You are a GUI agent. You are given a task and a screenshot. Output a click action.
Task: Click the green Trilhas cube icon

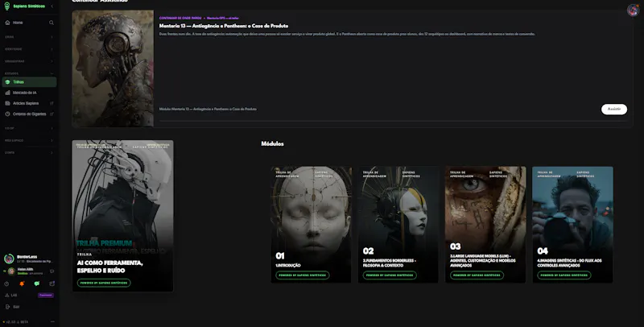(x=7, y=82)
